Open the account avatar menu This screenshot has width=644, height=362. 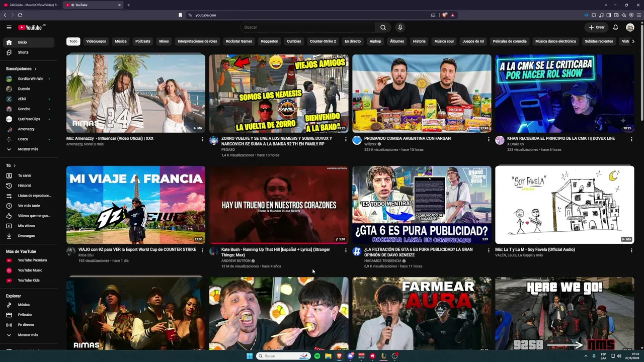[630, 27]
